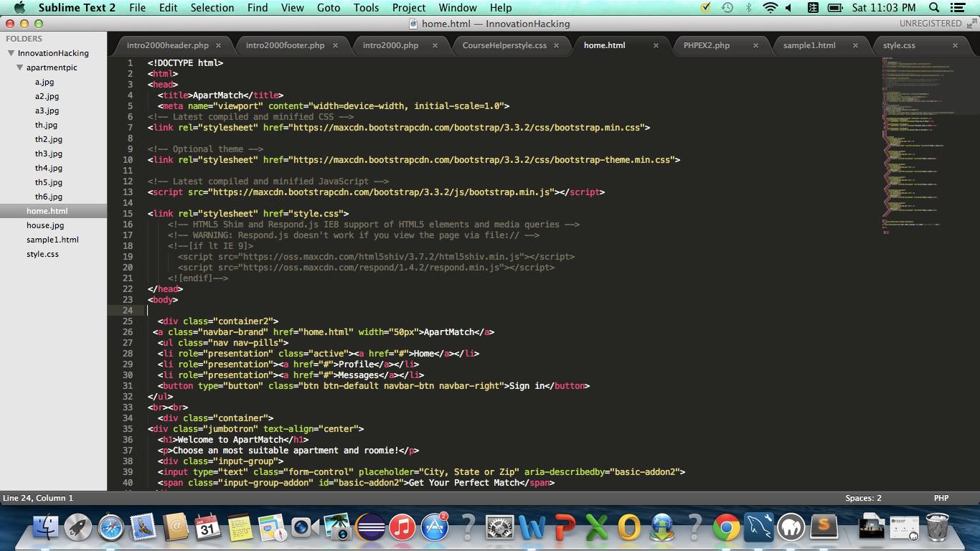Click the battery status icon

(836, 8)
